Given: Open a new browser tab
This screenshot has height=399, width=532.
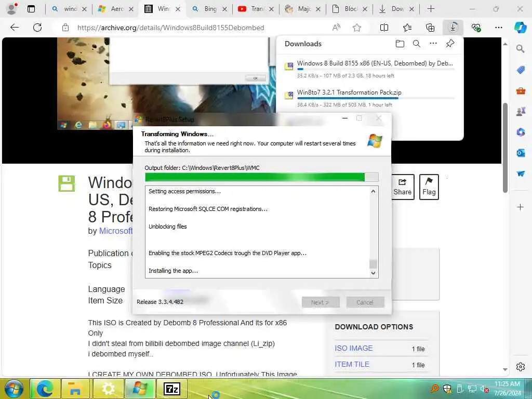Looking at the screenshot, I should 431,9.
